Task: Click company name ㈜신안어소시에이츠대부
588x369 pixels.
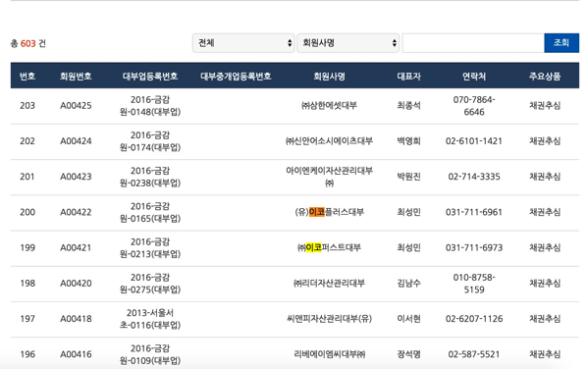Action: [329, 141]
